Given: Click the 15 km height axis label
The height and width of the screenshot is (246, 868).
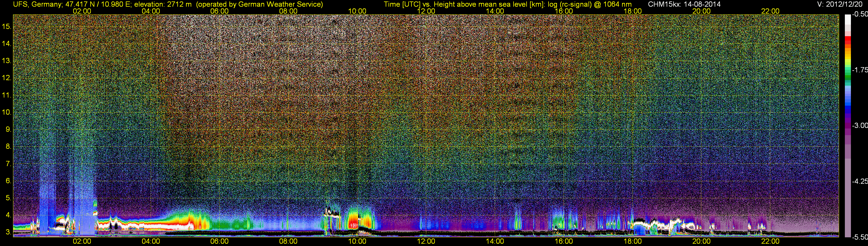Looking at the screenshot, I should click(7, 26).
